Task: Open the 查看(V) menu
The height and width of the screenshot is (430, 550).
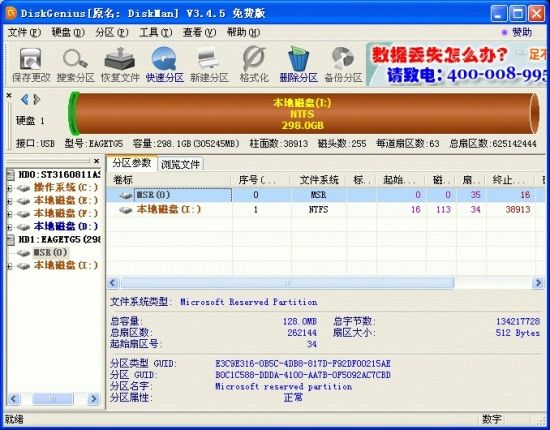Action: 199,32
